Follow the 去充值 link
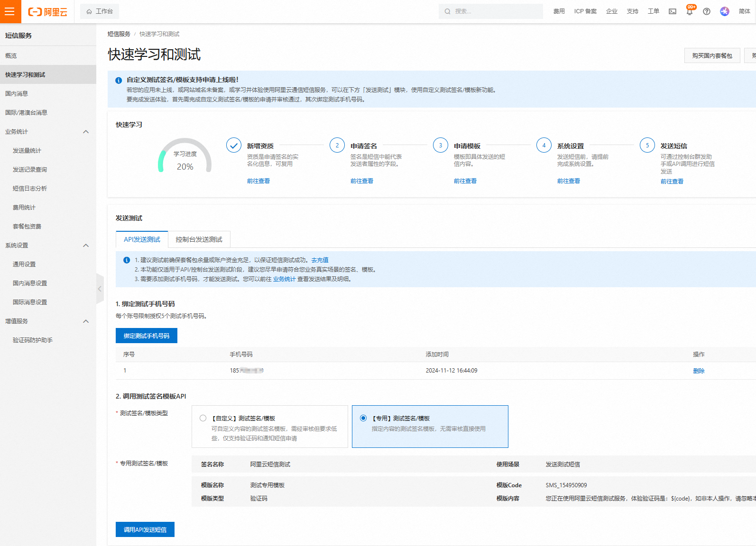The height and width of the screenshot is (546, 756). pyautogui.click(x=320, y=260)
